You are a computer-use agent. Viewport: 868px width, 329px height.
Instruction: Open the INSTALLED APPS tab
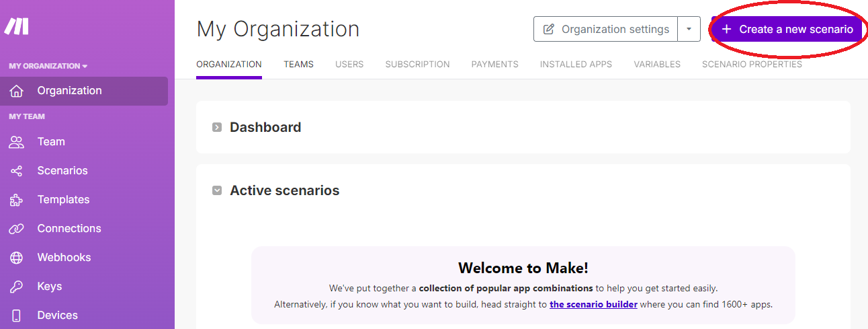click(x=576, y=65)
